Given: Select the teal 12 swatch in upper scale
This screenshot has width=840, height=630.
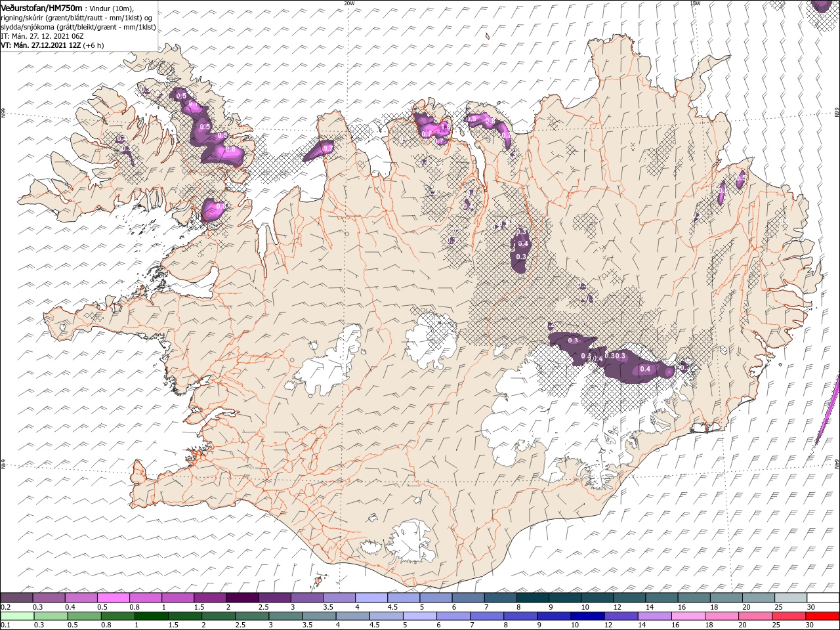Looking at the screenshot, I should (629, 598).
